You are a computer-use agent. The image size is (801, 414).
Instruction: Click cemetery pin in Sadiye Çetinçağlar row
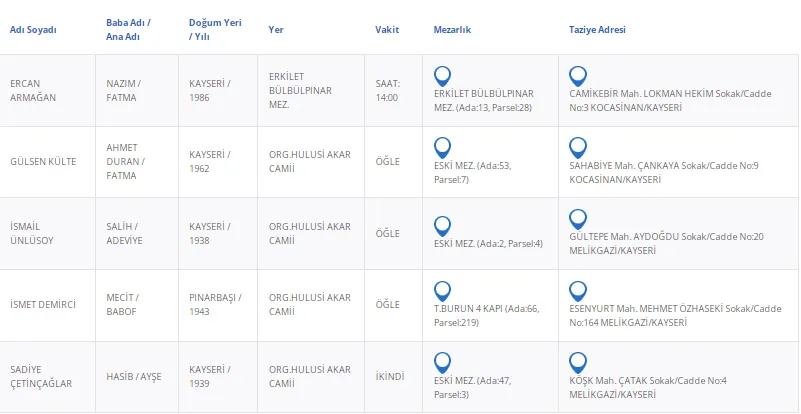[443, 362]
